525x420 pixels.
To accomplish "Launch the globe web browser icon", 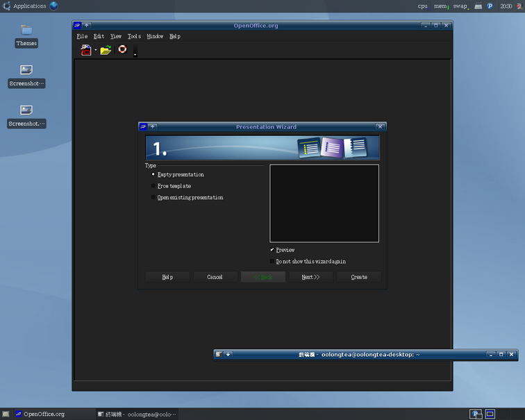I will click(53, 6).
